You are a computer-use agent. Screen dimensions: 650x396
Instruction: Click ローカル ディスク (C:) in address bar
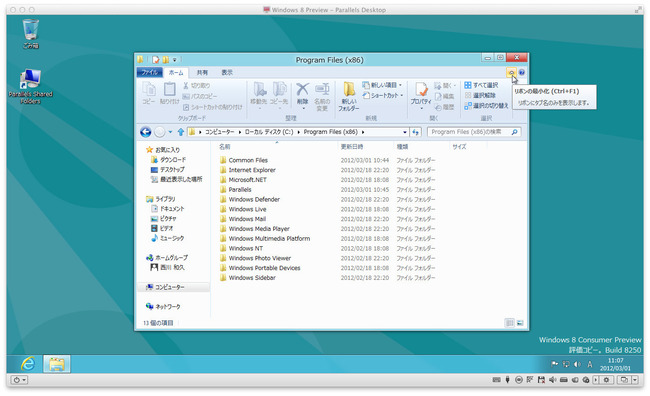pyautogui.click(x=269, y=132)
